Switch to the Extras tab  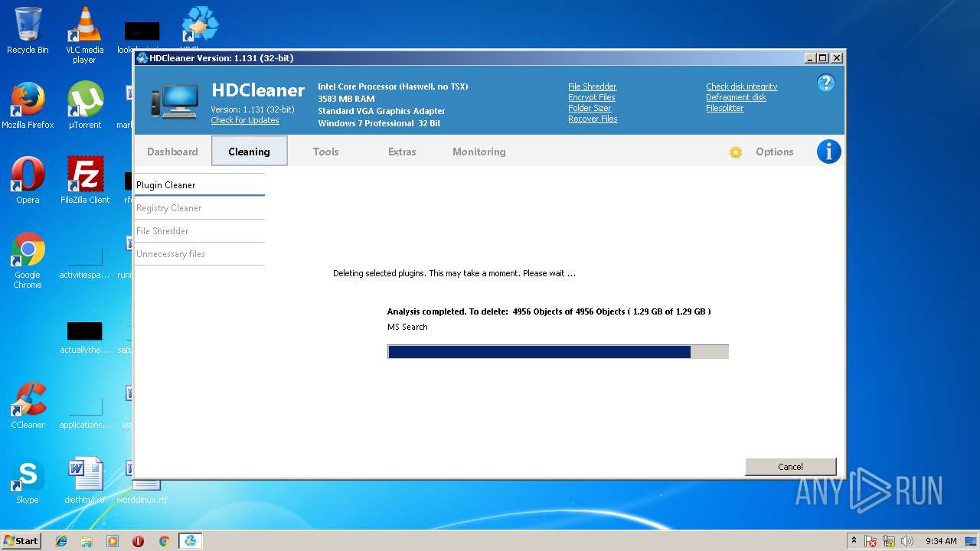point(402,152)
